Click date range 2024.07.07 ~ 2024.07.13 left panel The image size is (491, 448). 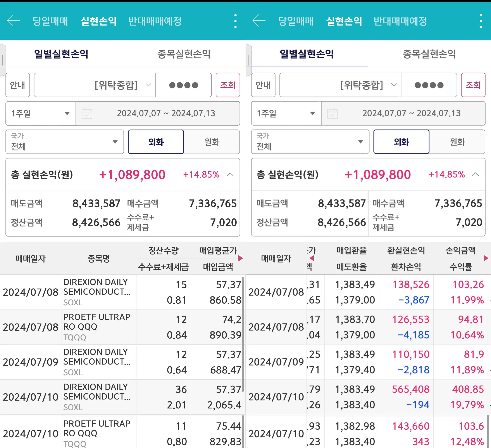pos(158,113)
